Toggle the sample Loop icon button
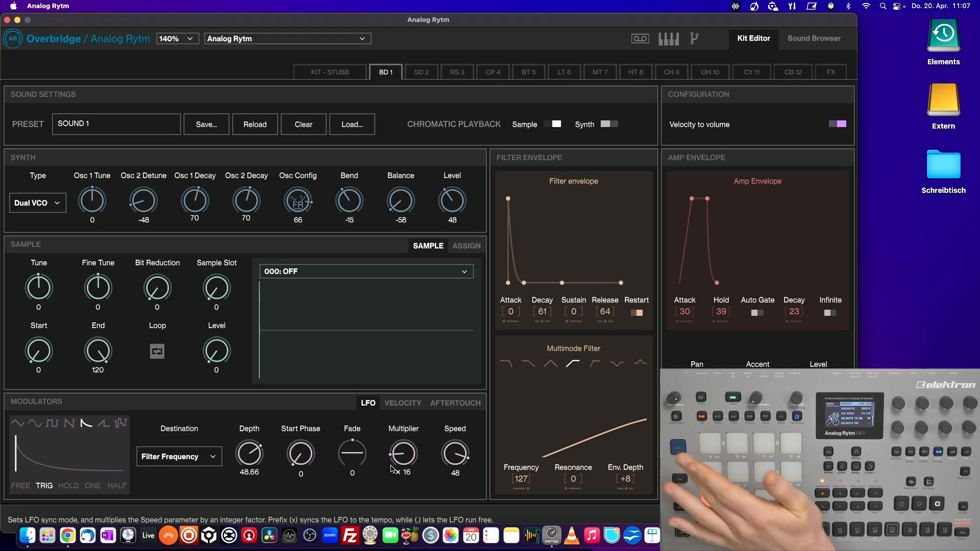980x551 pixels. click(x=157, y=351)
